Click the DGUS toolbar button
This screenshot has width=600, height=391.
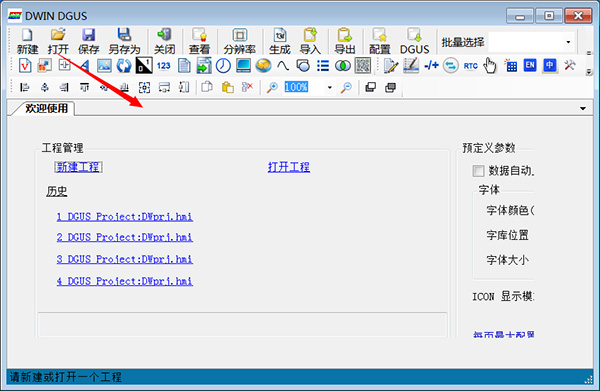pyautogui.click(x=414, y=41)
